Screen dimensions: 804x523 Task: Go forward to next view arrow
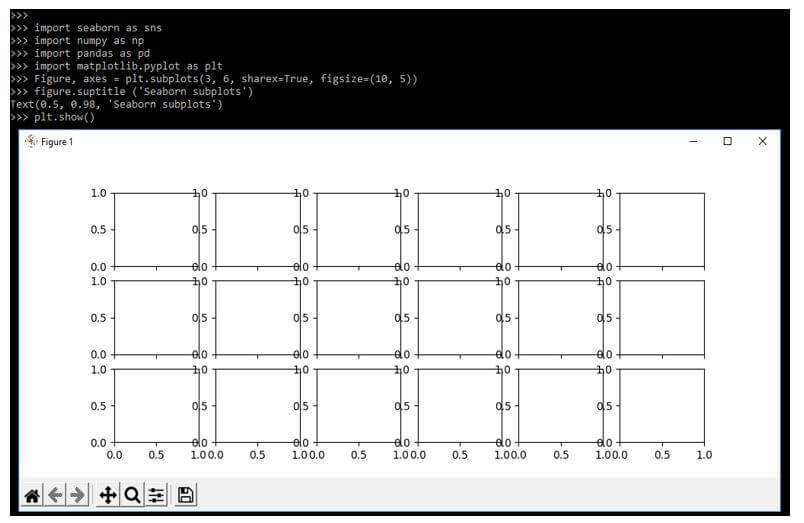pos(77,496)
